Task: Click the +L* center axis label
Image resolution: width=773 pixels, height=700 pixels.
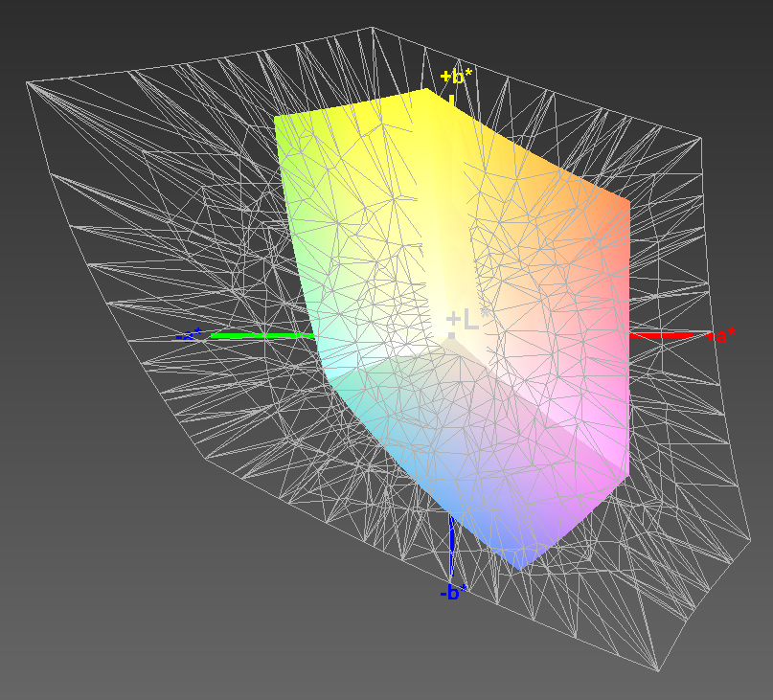Action: (x=466, y=321)
